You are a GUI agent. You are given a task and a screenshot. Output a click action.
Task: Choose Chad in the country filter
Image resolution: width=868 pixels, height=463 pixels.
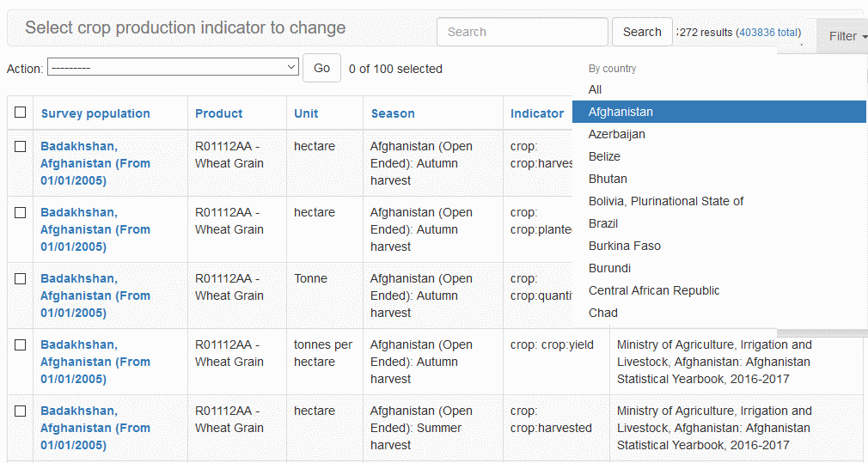(603, 313)
